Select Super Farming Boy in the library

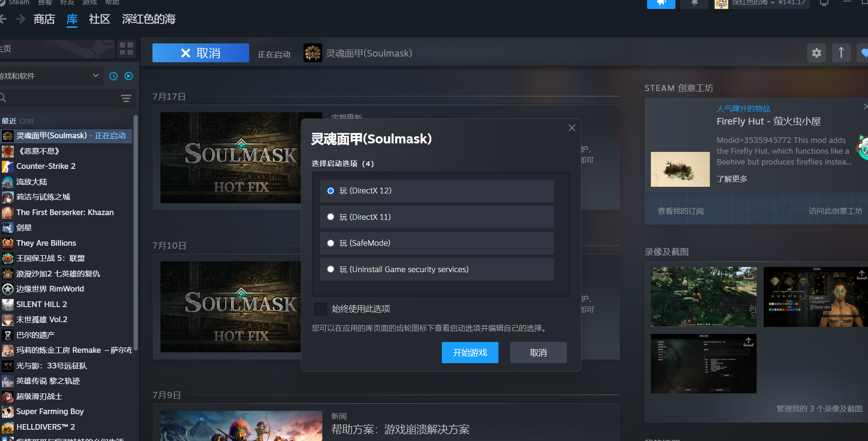click(66, 412)
